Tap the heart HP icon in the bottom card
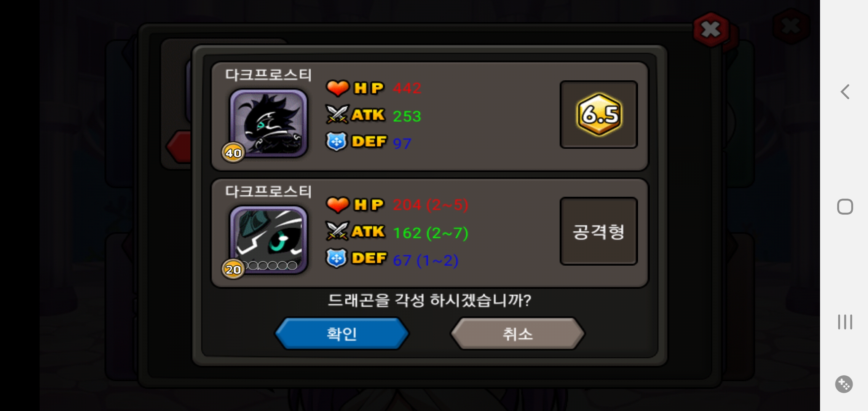Screen dimensions: 868x411 [337, 204]
